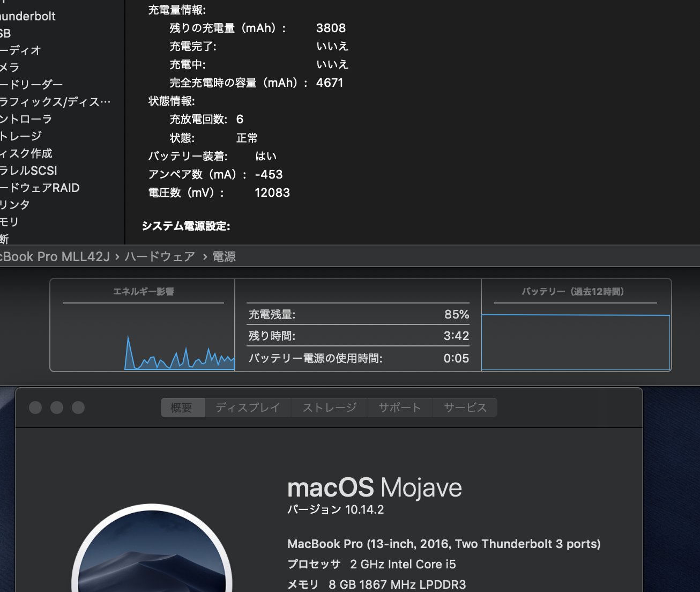Select ストレージ in the sidebar list
This screenshot has height=592, width=700.
click(x=21, y=136)
